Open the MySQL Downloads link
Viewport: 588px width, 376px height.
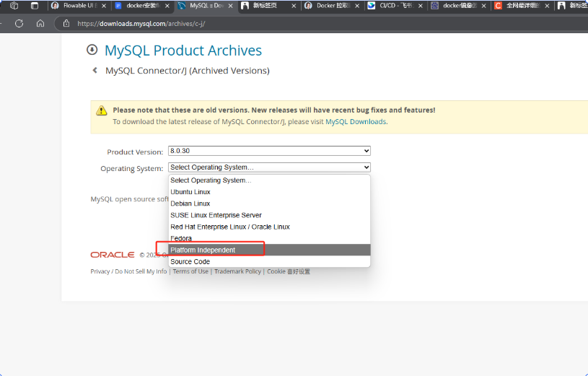(356, 121)
